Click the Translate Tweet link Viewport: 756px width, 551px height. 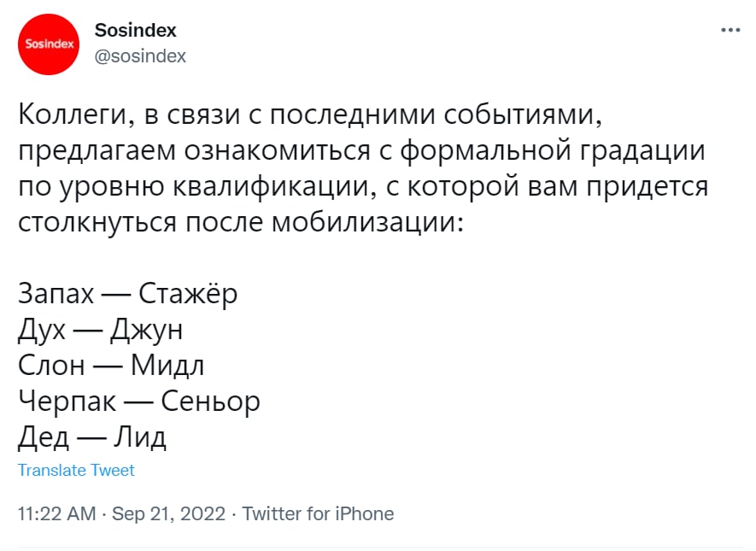click(76, 470)
